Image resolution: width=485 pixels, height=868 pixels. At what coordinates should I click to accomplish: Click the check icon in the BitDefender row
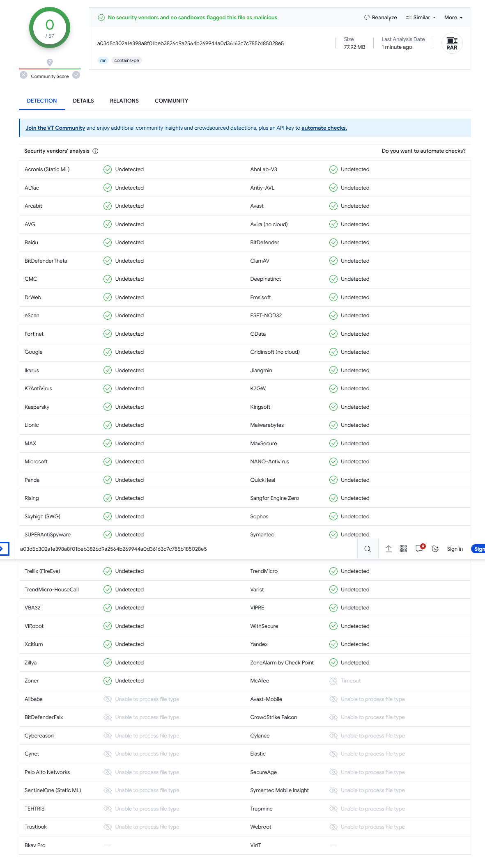click(333, 243)
